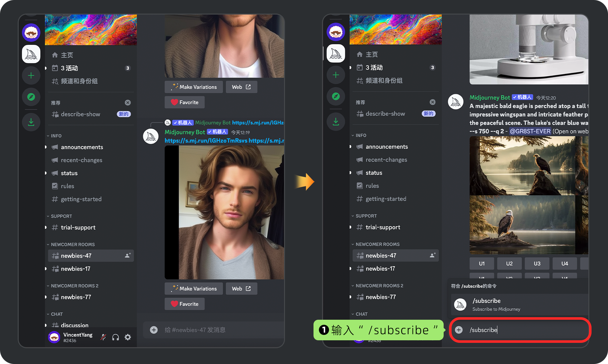
Task: Open the compass explore icon in left window
Action: click(31, 97)
